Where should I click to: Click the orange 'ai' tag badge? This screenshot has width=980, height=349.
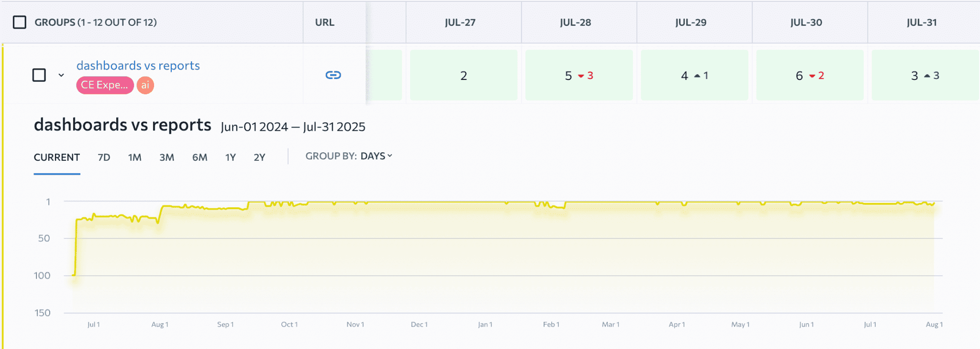click(x=145, y=85)
